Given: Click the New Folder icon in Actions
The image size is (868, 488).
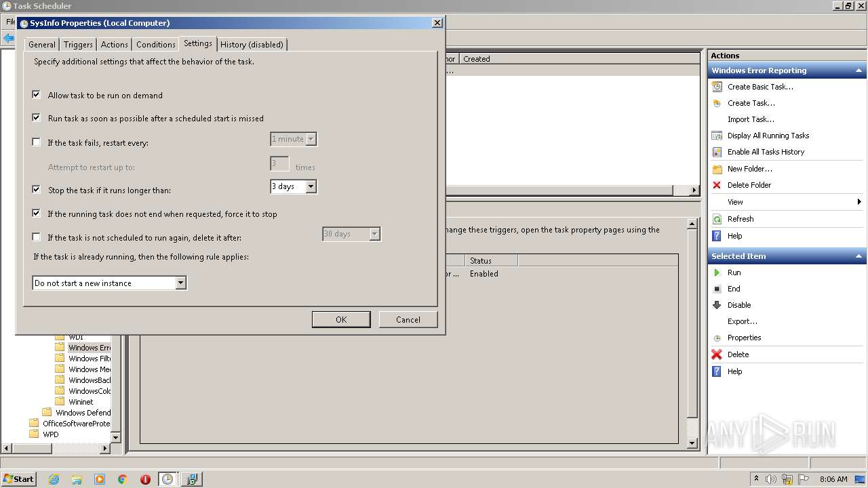Looking at the screenshot, I should click(x=717, y=169).
